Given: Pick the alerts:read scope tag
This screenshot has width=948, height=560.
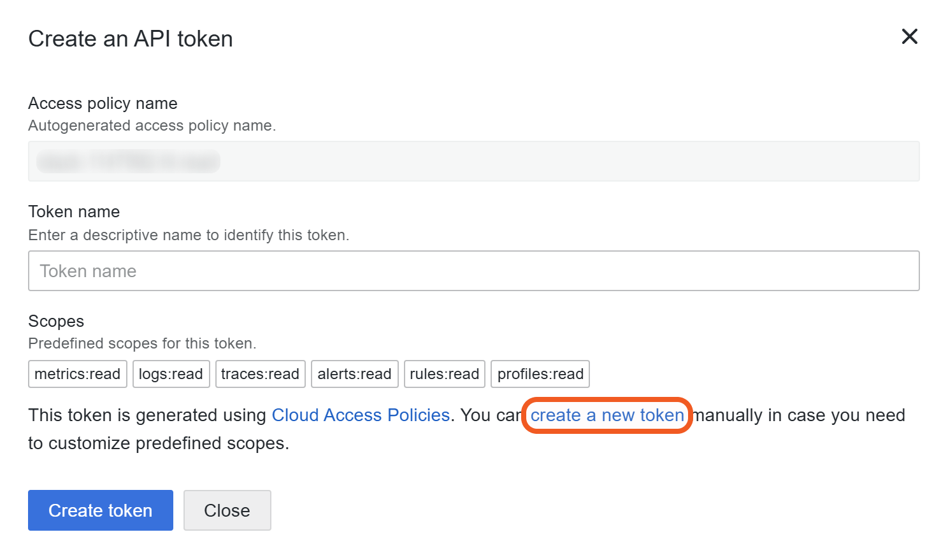Looking at the screenshot, I should pos(354,374).
